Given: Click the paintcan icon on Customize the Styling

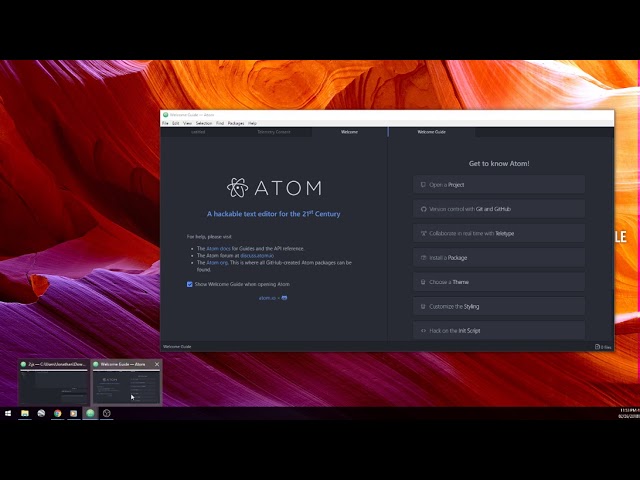Looking at the screenshot, I should tap(423, 307).
